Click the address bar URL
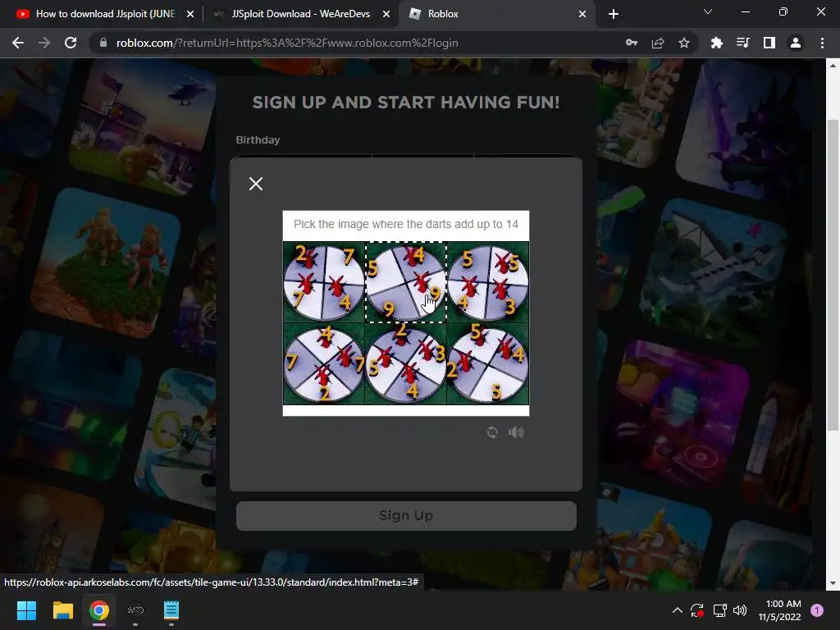This screenshot has height=630, width=840. tap(287, 43)
